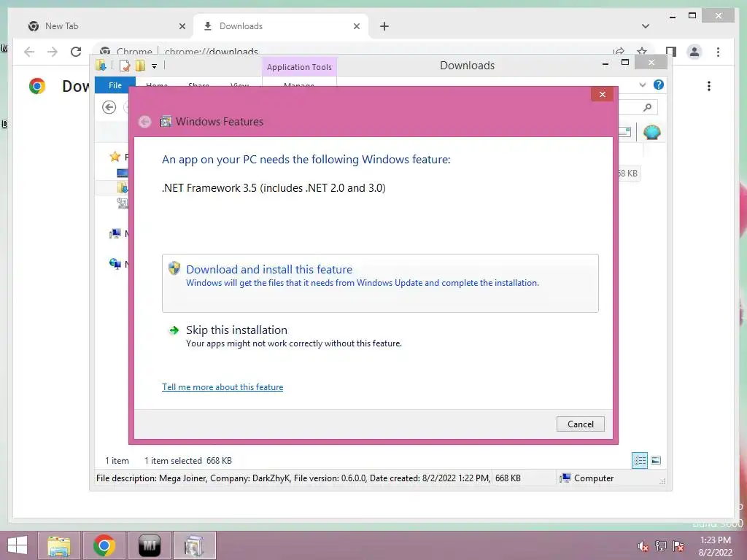Viewport: 747px width, 560px height.
Task: Select Favorites star in navigation pane
Action: [x=115, y=156]
